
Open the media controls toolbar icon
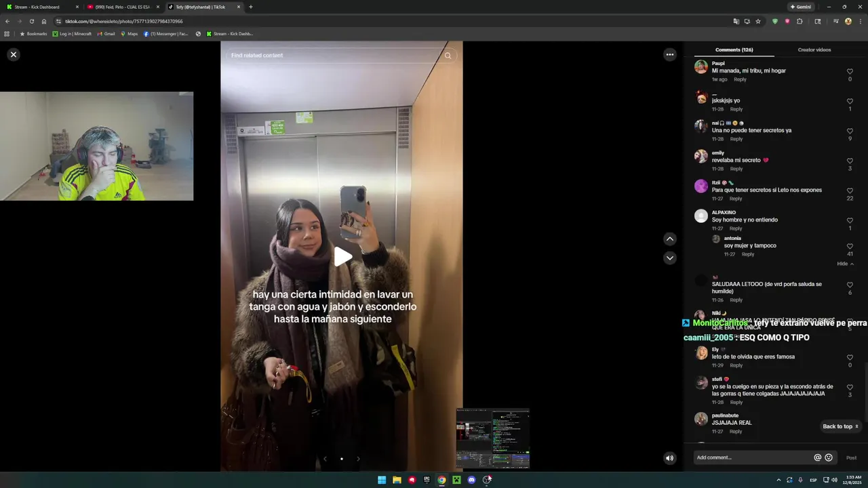(x=836, y=21)
